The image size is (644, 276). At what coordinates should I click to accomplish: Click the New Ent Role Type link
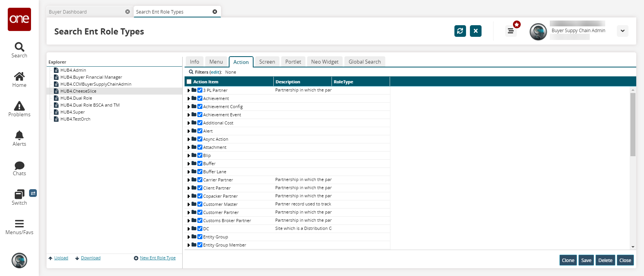(x=157, y=258)
